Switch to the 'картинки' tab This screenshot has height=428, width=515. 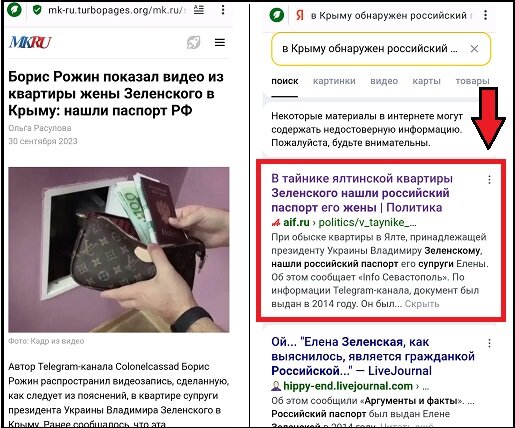pos(334,81)
